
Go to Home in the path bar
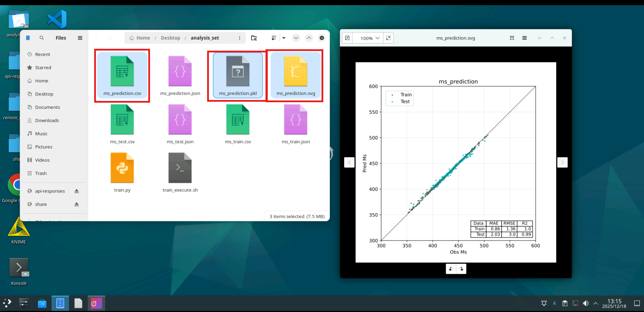tap(140, 38)
